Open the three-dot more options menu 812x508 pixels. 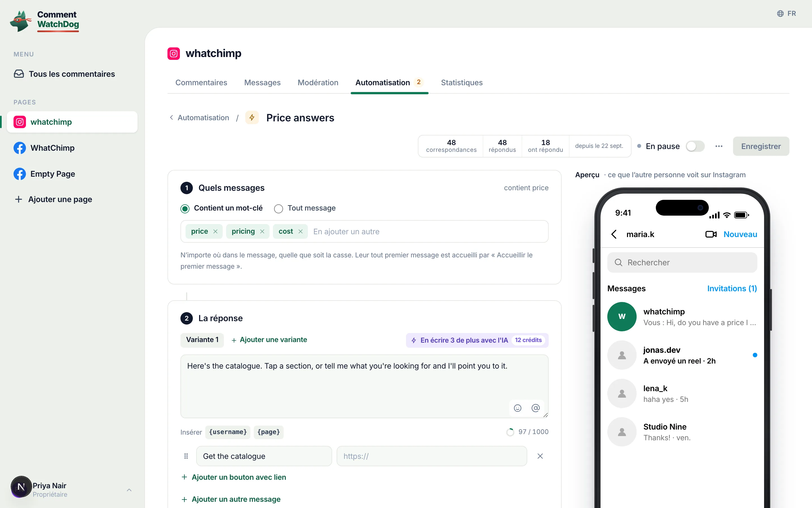tap(719, 146)
